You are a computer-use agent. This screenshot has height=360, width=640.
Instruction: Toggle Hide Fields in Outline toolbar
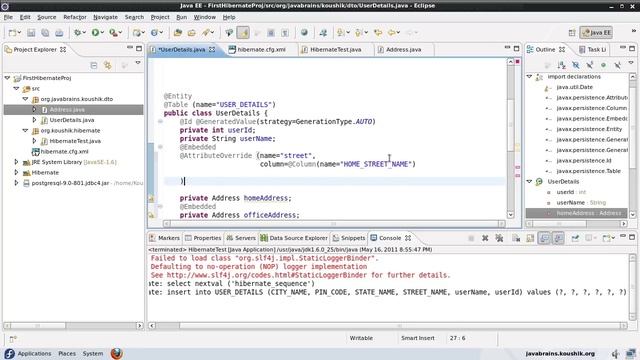576,65
